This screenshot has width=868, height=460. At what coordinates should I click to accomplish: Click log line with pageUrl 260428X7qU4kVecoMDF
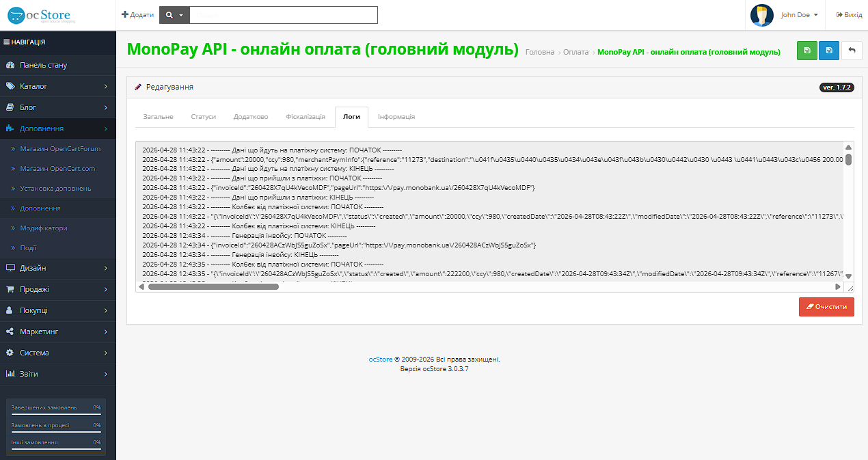338,187
